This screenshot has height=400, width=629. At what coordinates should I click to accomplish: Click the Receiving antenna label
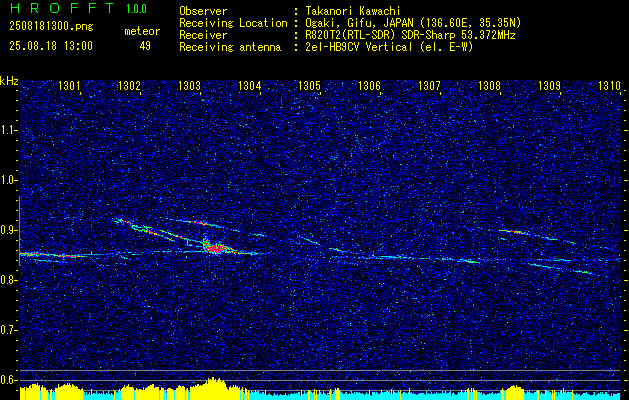(x=230, y=47)
